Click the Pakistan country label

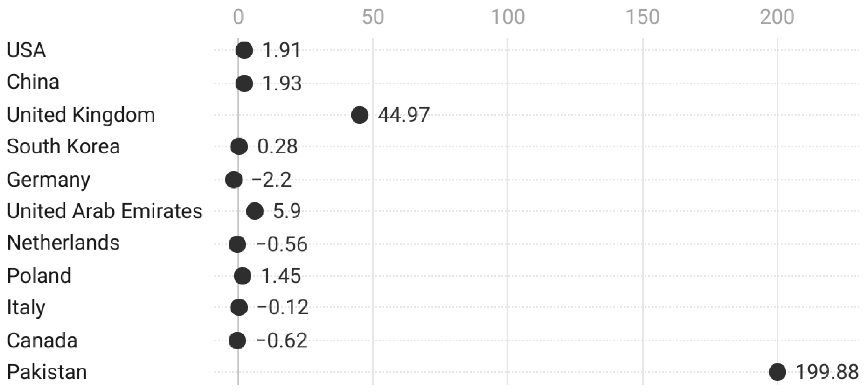[47, 372]
